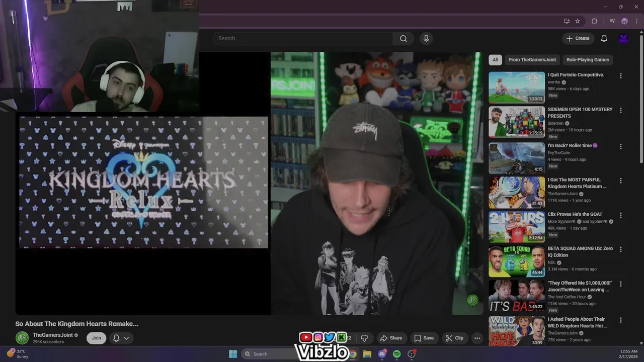
Task: Click the Chrome extensions puzzle icon
Action: pyautogui.click(x=594, y=21)
